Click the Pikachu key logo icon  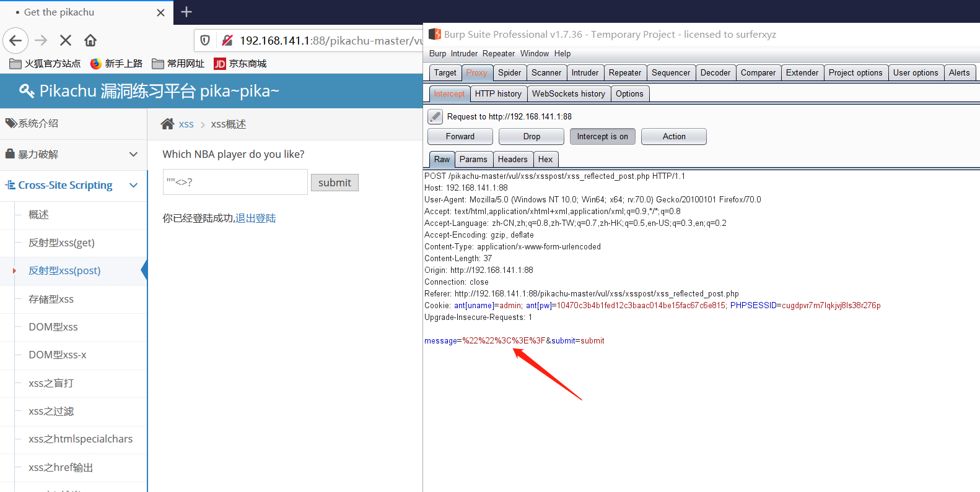coord(27,91)
